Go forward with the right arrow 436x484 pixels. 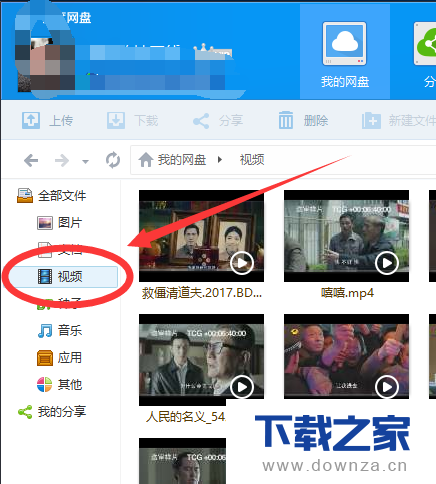62,161
